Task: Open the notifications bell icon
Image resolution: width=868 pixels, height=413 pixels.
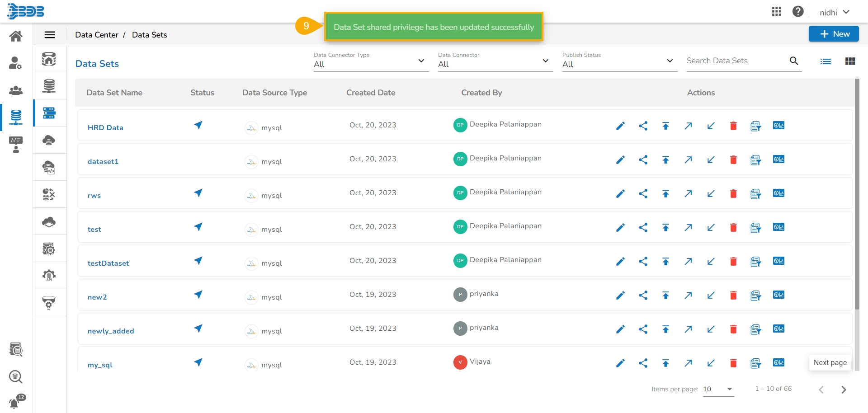Action: point(14,403)
